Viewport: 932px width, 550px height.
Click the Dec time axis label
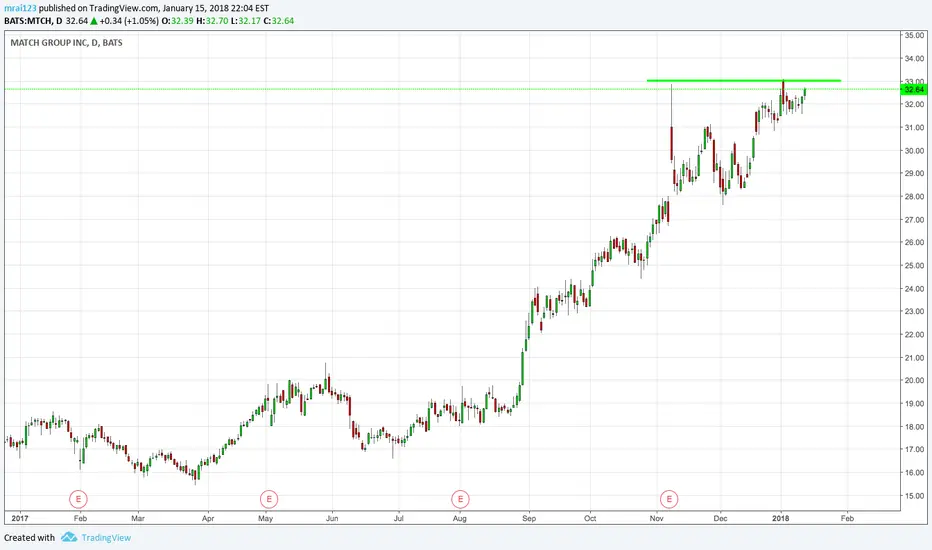[720, 518]
